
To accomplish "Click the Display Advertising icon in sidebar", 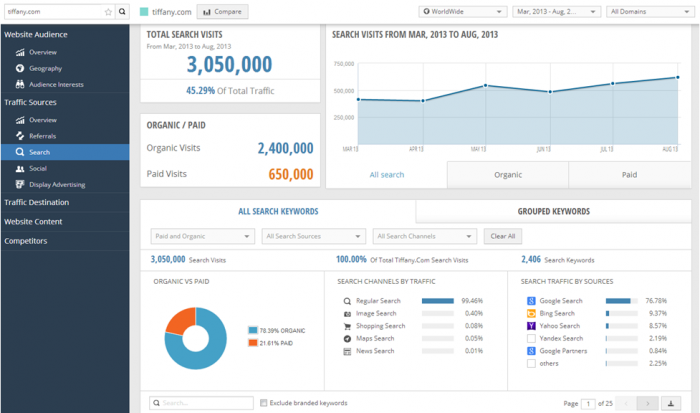I will click(x=20, y=184).
